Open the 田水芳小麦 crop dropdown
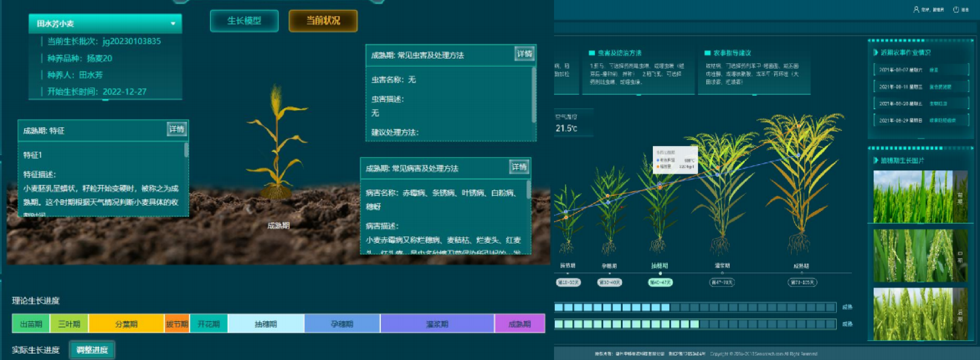980x360 pixels. click(x=105, y=24)
